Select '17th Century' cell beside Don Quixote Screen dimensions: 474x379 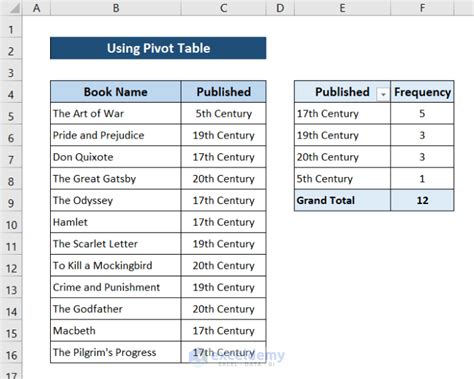pos(223,157)
